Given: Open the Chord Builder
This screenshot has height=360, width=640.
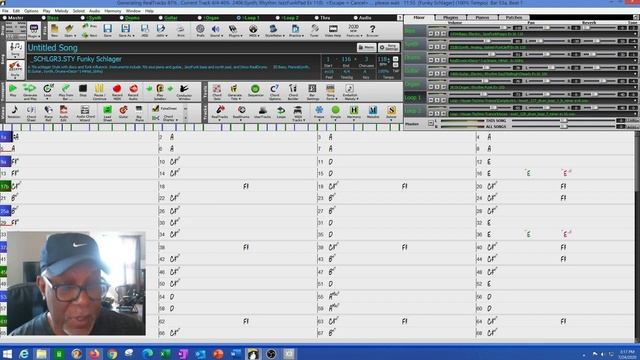Looking at the screenshot, I should click(293, 92).
